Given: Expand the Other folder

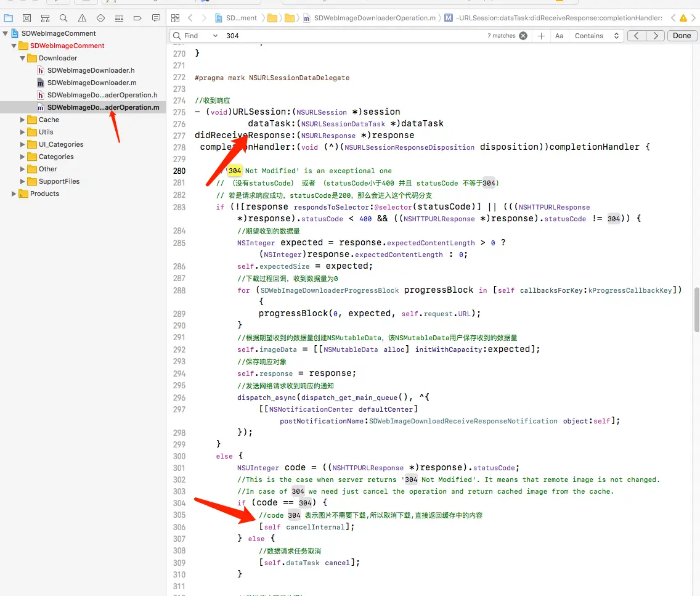Looking at the screenshot, I should coord(22,169).
